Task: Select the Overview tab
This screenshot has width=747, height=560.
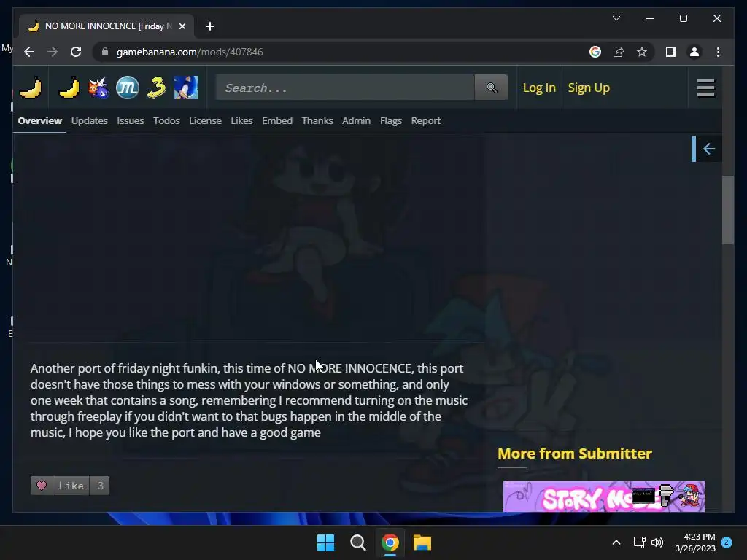Action: (x=40, y=120)
